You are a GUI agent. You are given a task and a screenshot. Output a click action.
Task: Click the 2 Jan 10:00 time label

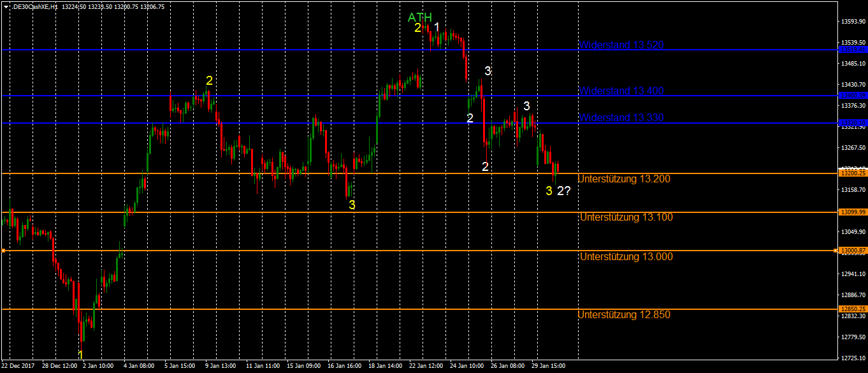(x=98, y=367)
